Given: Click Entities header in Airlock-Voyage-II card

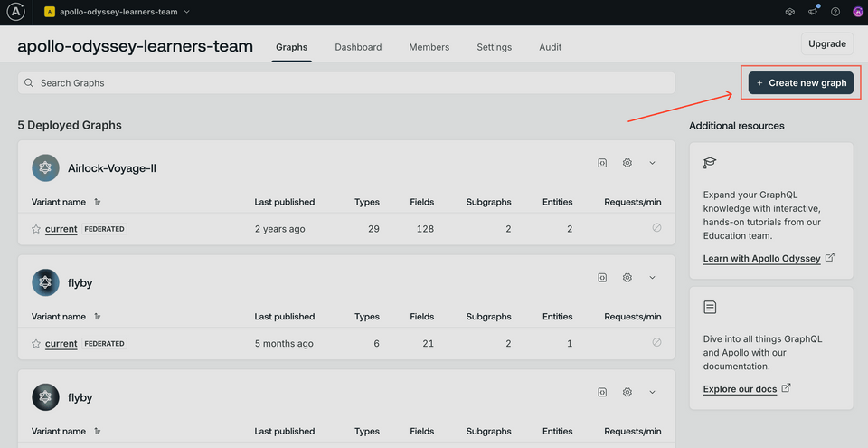Looking at the screenshot, I should [558, 202].
